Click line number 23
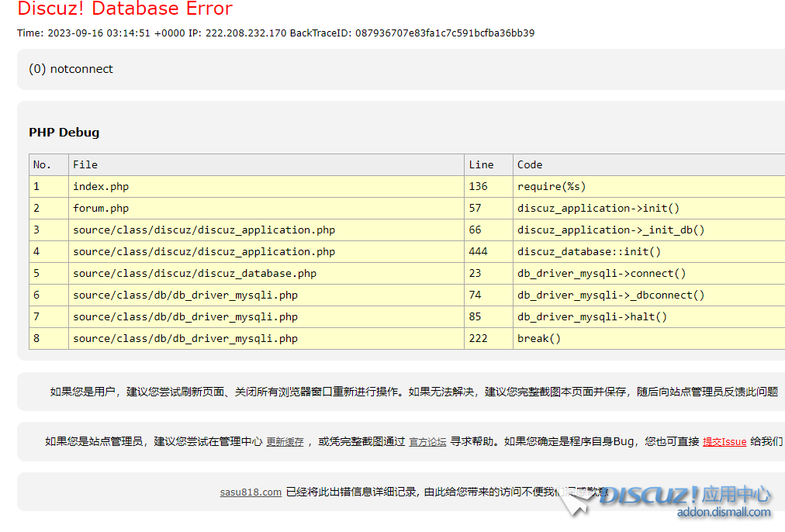This screenshot has width=785, height=532. point(489,273)
